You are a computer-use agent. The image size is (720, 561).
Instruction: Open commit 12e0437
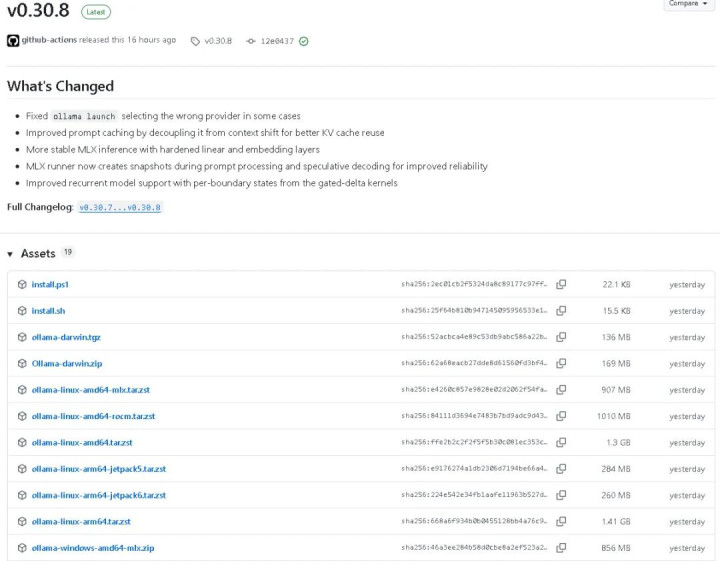pyautogui.click(x=277, y=41)
